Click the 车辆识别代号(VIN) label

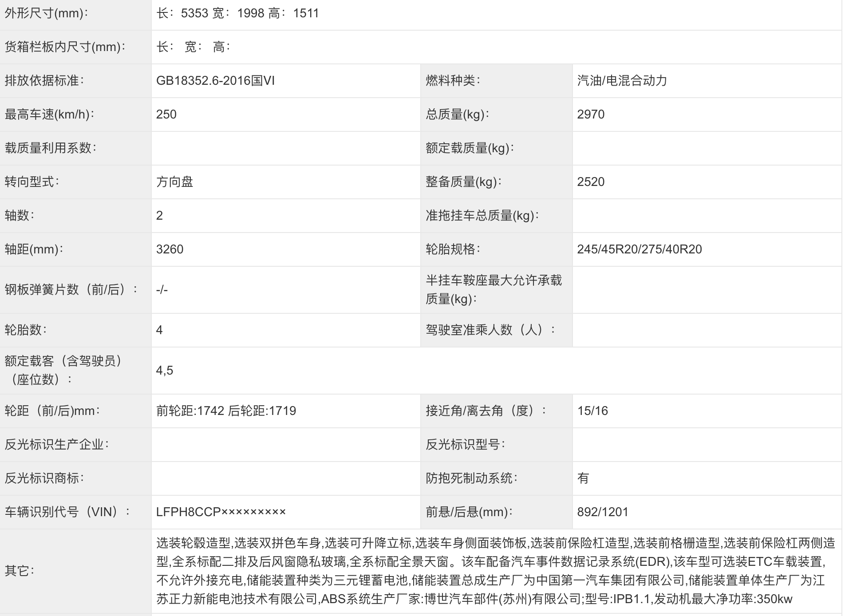pyautogui.click(x=67, y=512)
